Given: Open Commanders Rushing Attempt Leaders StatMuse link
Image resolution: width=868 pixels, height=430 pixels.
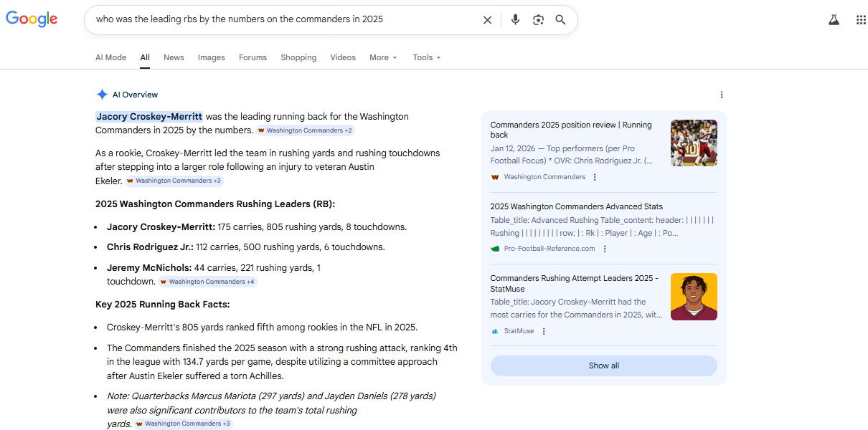Looking at the screenshot, I should pos(574,283).
